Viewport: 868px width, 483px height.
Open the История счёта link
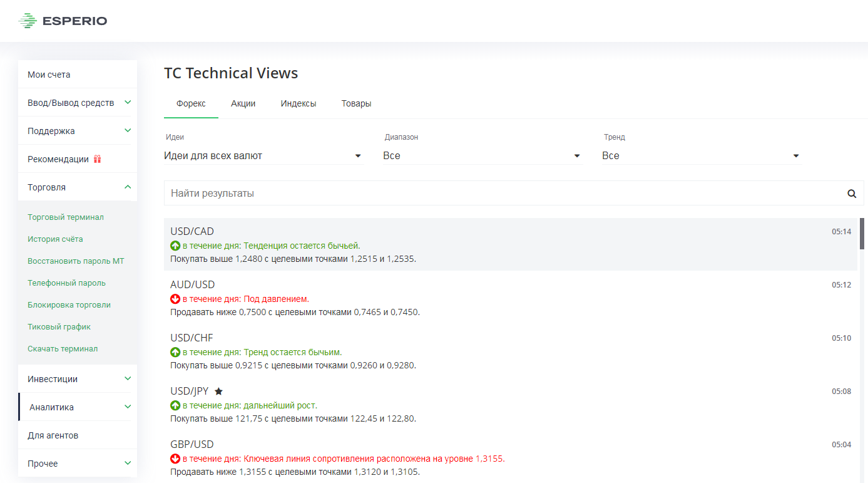55,239
